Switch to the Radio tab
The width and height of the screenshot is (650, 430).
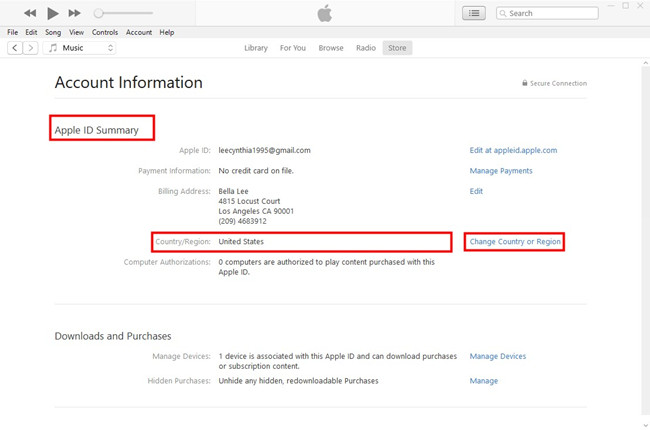366,48
